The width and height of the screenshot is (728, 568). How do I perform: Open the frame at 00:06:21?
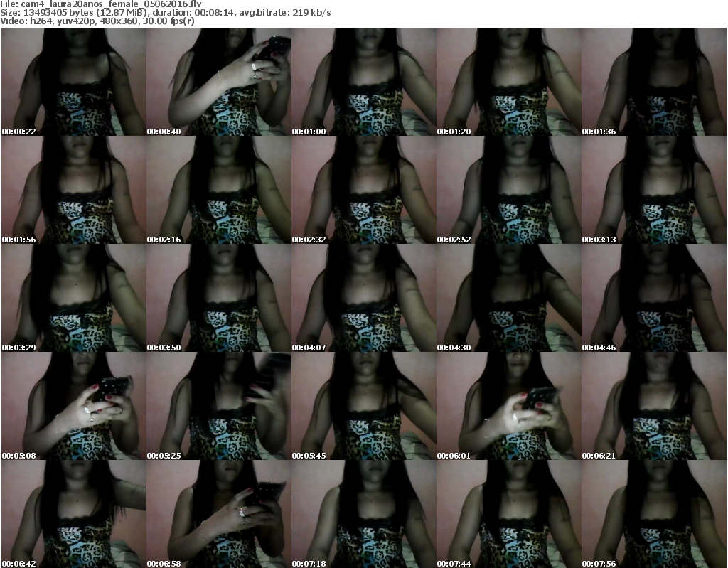[654, 406]
